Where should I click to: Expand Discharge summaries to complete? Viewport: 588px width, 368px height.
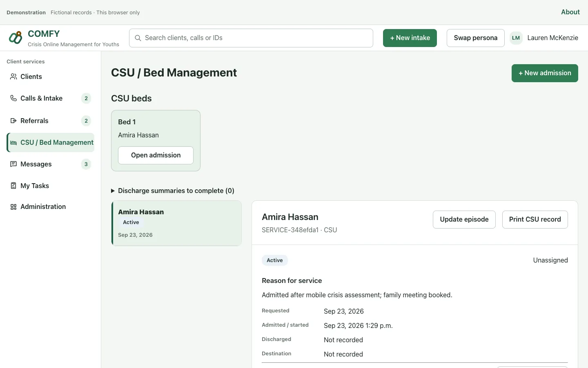click(173, 191)
